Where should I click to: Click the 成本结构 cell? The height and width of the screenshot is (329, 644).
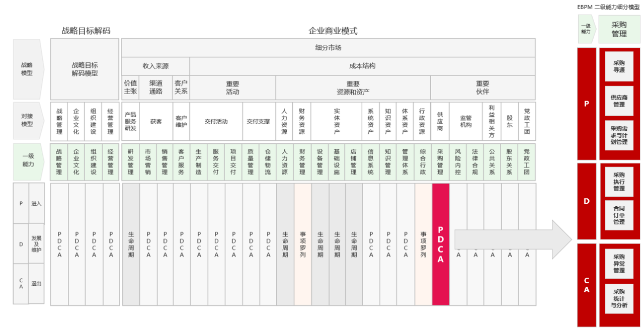[x=362, y=66]
